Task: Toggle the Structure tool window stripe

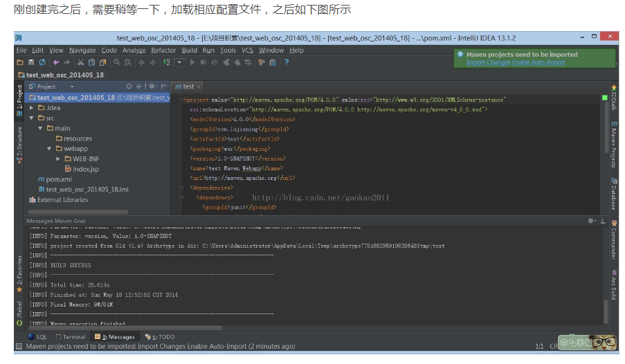Action: tap(19, 145)
